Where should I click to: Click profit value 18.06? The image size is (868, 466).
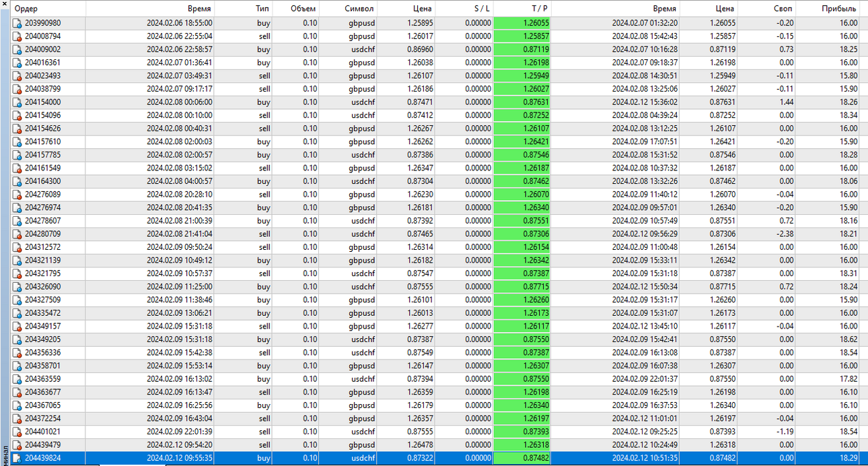(848, 181)
